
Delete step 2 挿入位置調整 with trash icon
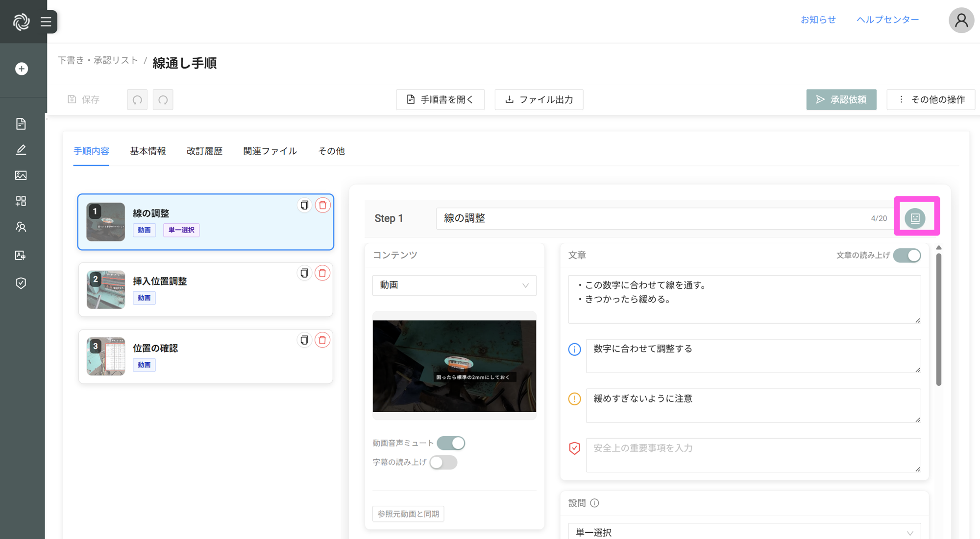point(322,273)
